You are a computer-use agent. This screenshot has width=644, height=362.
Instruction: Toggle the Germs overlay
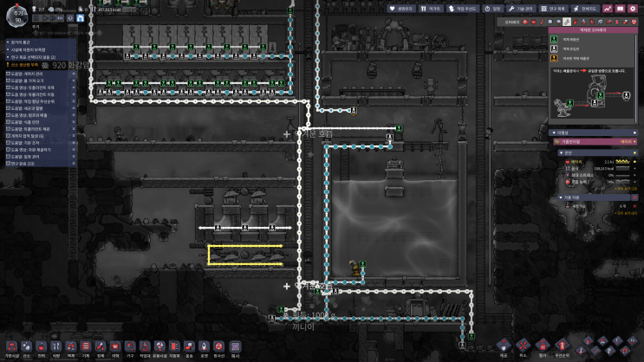(x=592, y=22)
